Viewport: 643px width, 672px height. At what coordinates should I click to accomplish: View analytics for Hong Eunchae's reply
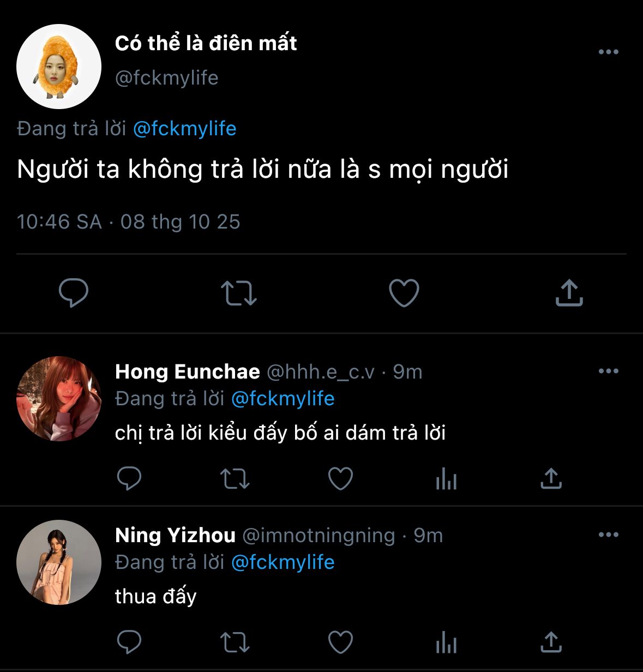446,479
